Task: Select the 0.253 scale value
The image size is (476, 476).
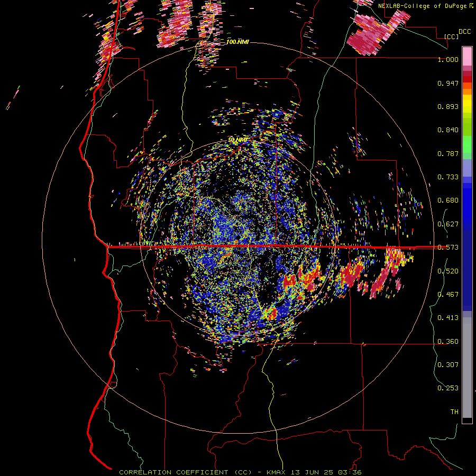Action: click(448, 388)
